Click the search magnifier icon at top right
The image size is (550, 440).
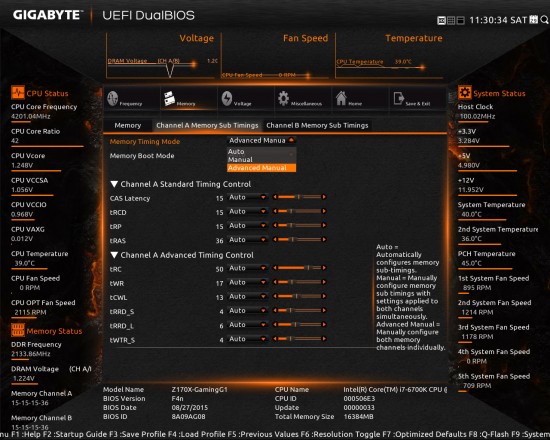click(x=544, y=20)
